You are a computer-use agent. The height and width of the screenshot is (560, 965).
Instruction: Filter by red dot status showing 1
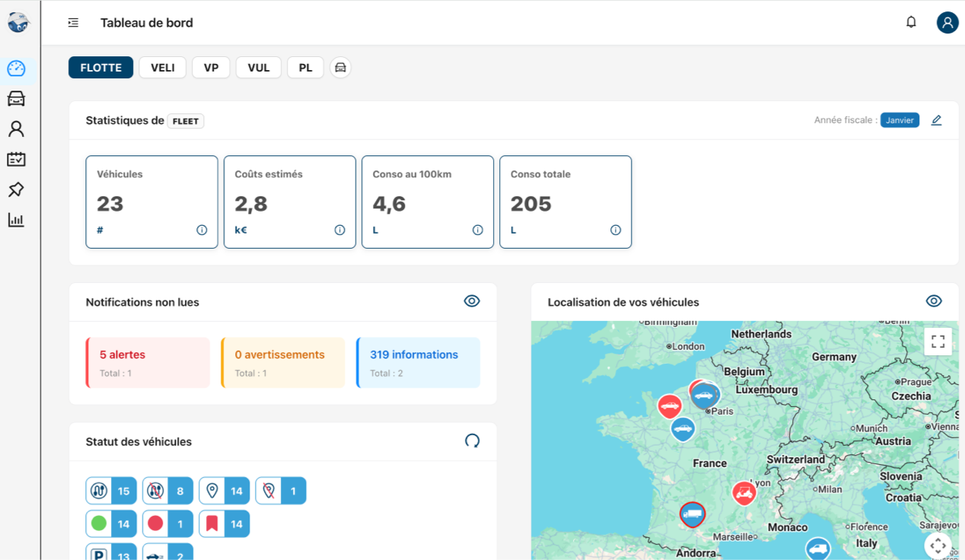tap(167, 523)
